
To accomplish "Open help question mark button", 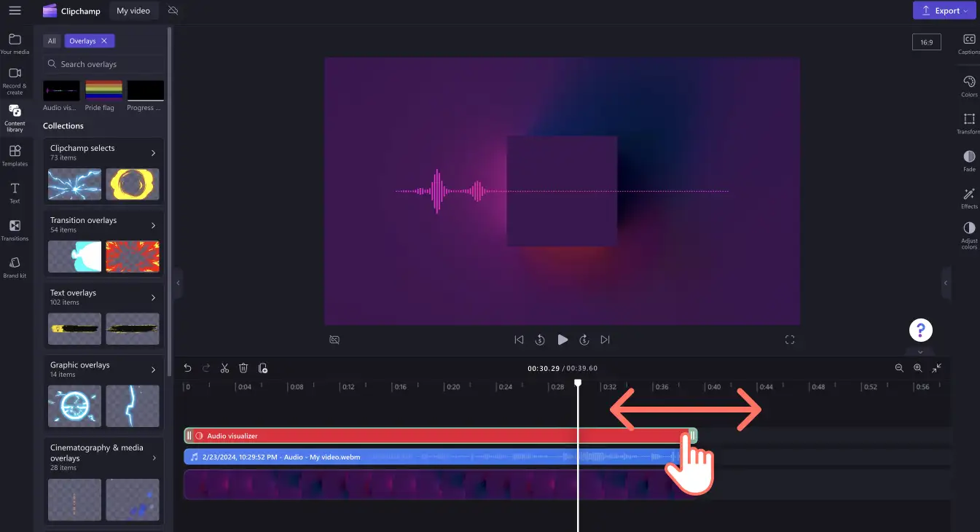I will pyautogui.click(x=921, y=329).
